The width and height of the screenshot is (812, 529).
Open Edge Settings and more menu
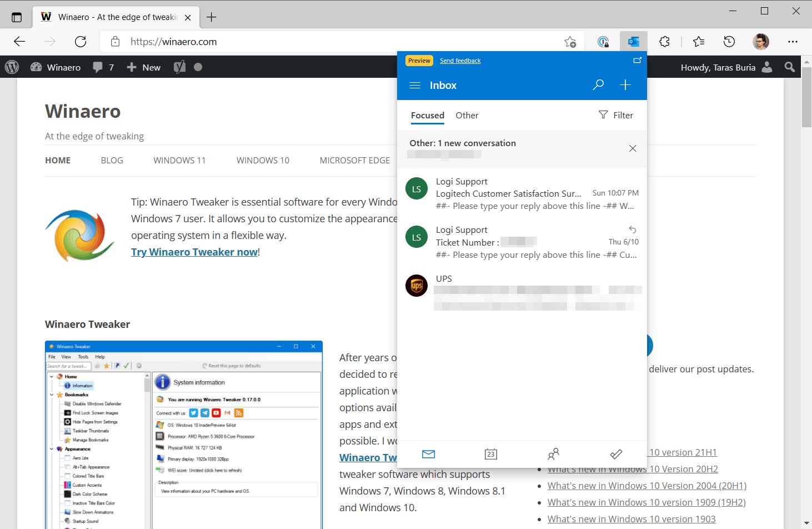(793, 42)
